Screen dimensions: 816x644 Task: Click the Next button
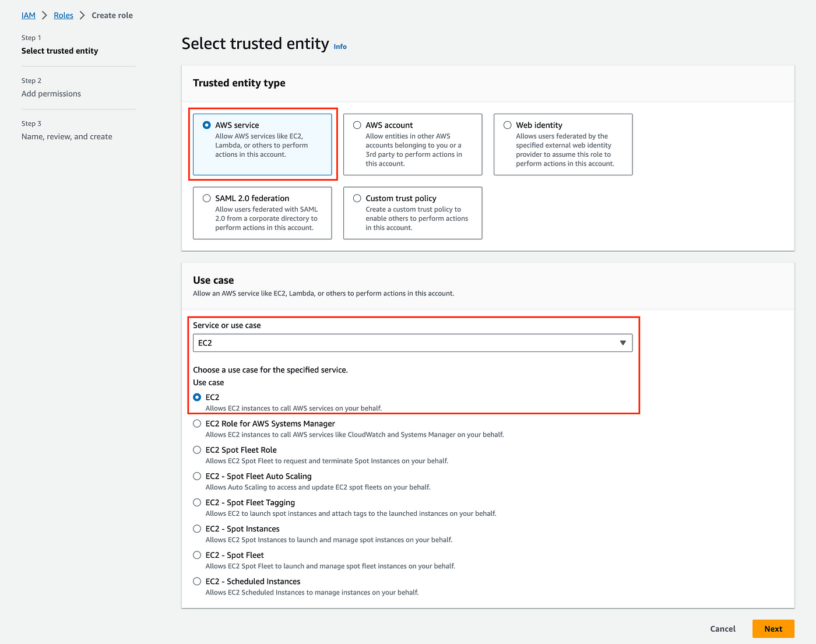point(773,629)
